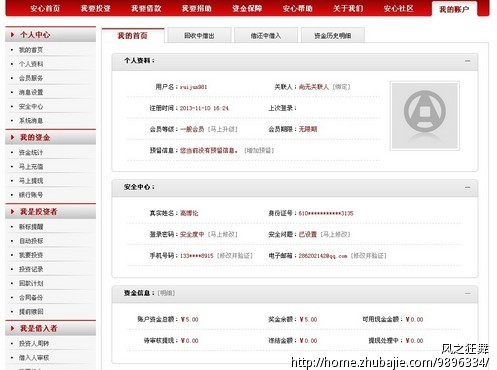Switch to the 偿还中借入 tab
Screen dimensions: 497x370
coord(266,36)
